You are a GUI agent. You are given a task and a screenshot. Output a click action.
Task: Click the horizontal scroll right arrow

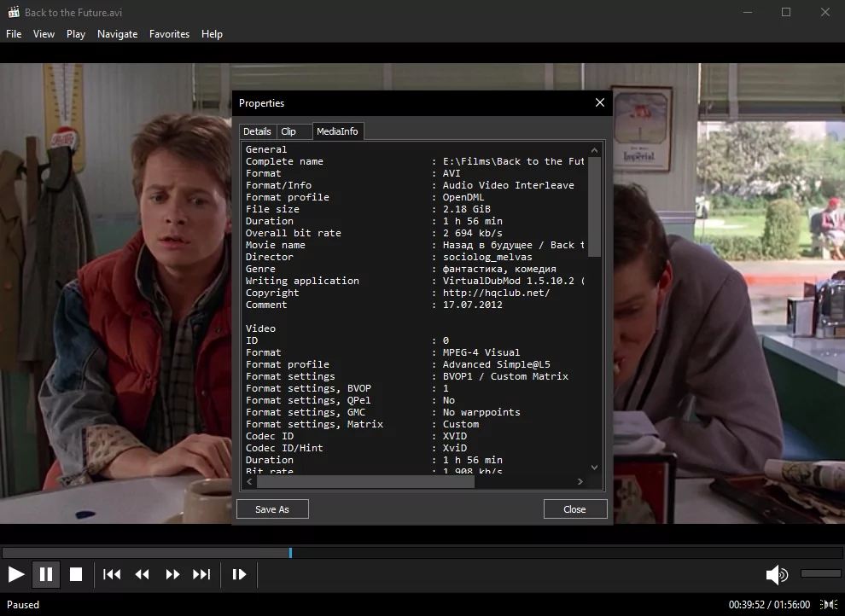[x=580, y=482]
